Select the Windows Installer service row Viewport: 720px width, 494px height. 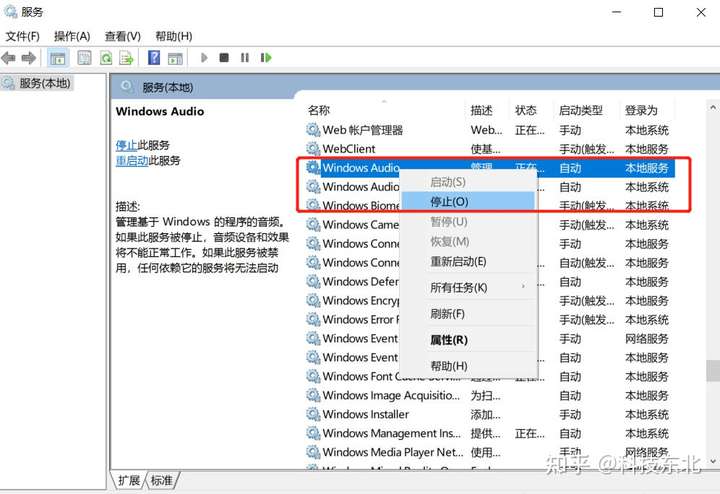489,414
